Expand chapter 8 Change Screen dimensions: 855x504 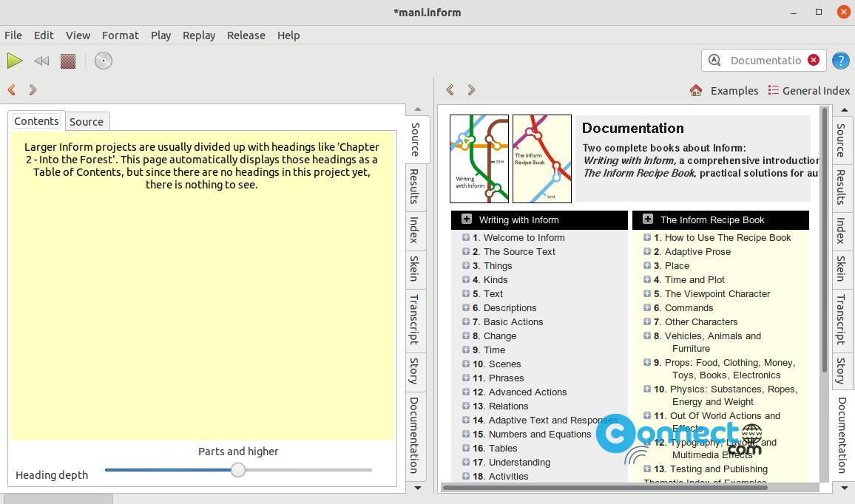click(x=466, y=336)
